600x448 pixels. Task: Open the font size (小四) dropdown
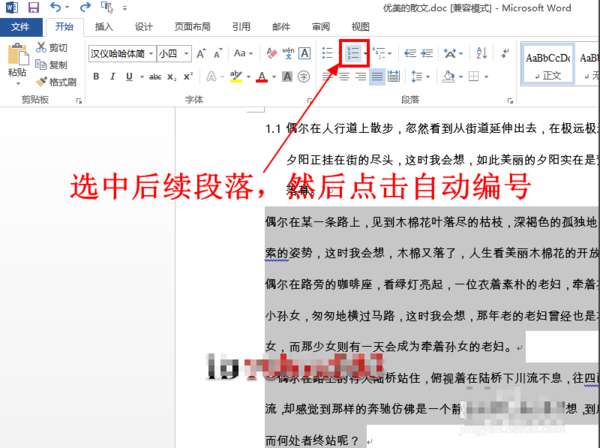pyautogui.click(x=186, y=54)
